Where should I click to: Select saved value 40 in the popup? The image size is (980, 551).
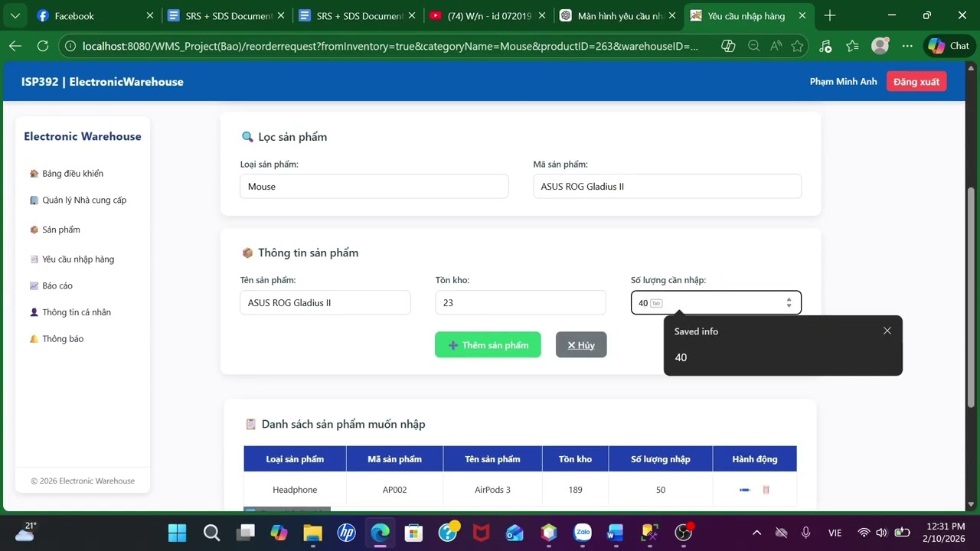click(783, 357)
